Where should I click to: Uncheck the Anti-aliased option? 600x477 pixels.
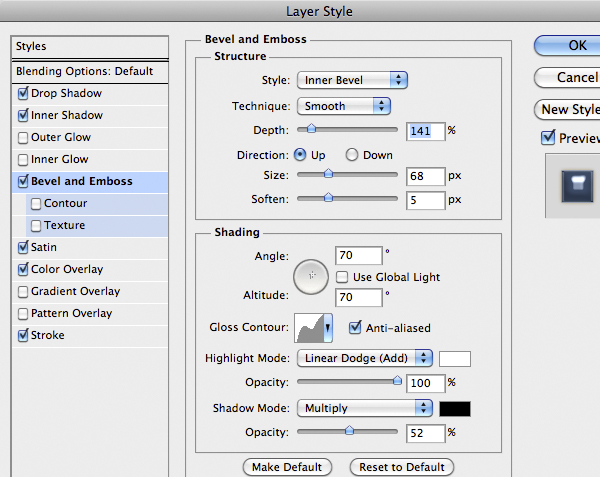point(355,327)
